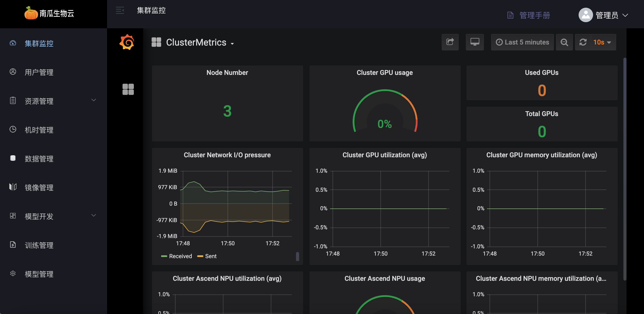This screenshot has height=314, width=644.
Task: Click the dashboard grid icon beside ClusterMetrics
Action: [156, 42]
